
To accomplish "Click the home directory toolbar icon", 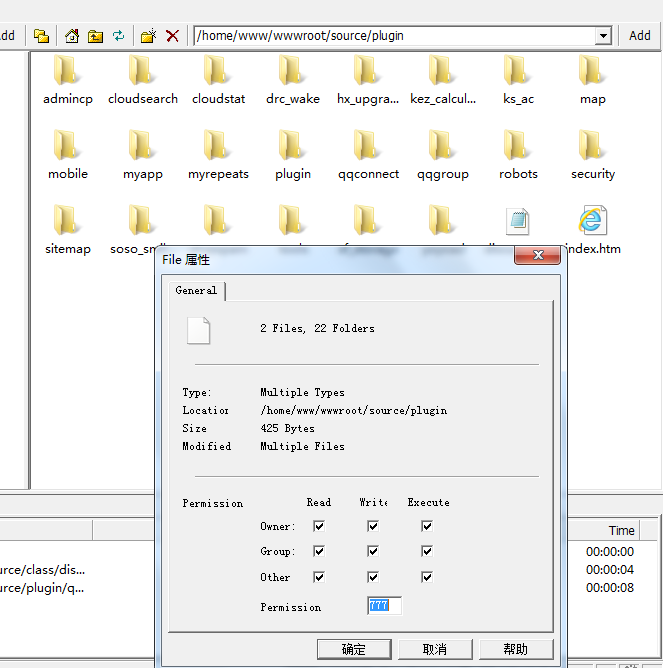I will point(71,36).
